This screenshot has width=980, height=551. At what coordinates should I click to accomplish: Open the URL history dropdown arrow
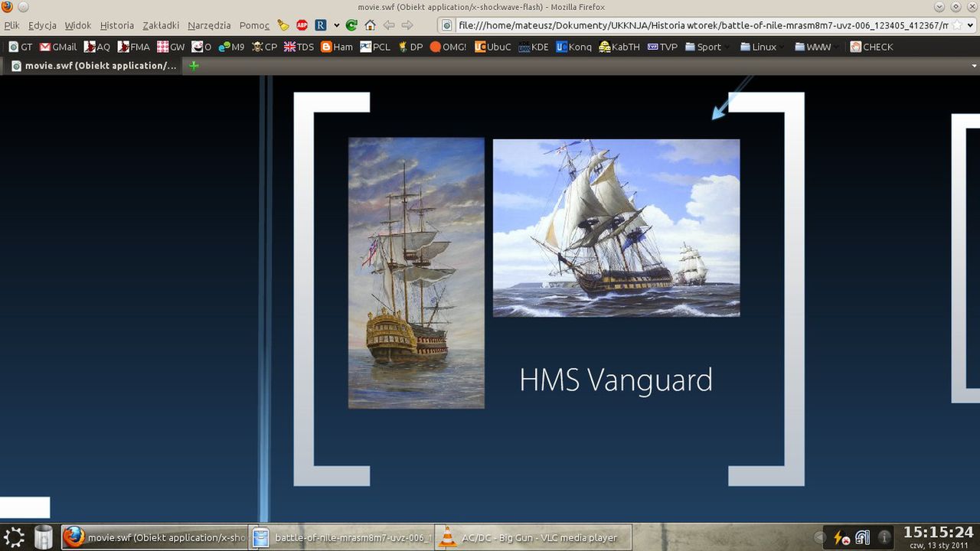[x=970, y=25]
